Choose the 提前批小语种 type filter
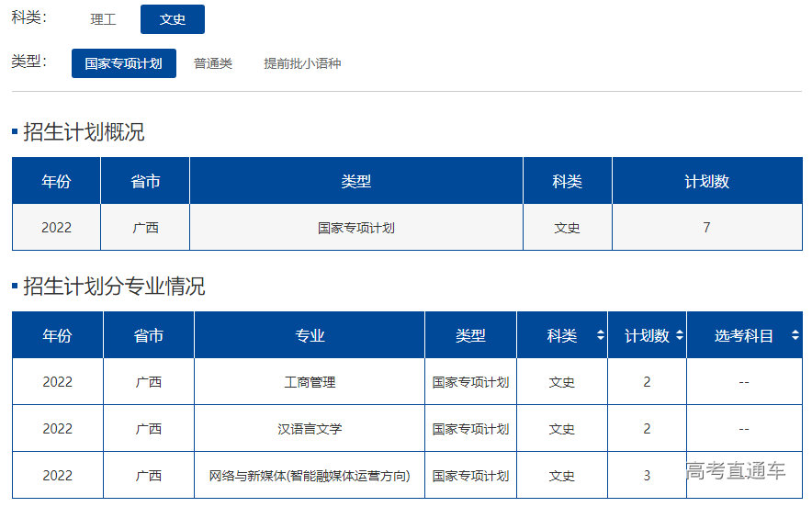Image resolution: width=812 pixels, height=507 pixels. (302, 63)
